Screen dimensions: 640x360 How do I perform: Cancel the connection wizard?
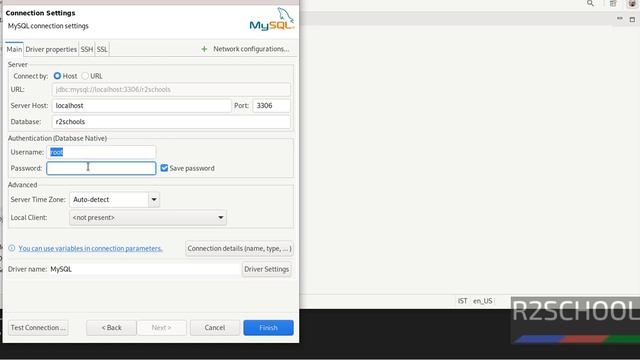(215, 328)
